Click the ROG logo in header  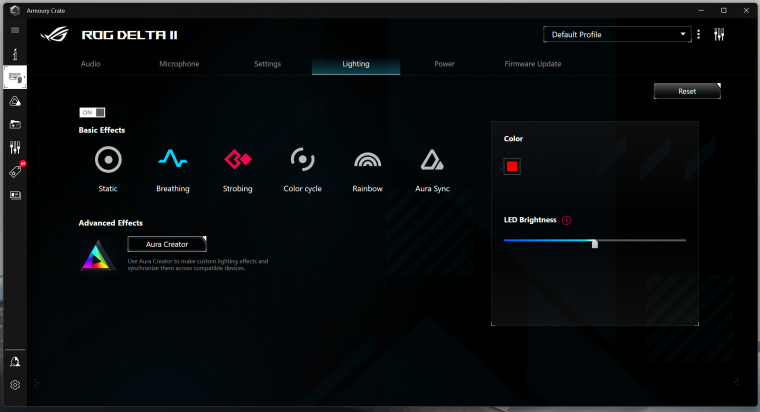[54, 34]
